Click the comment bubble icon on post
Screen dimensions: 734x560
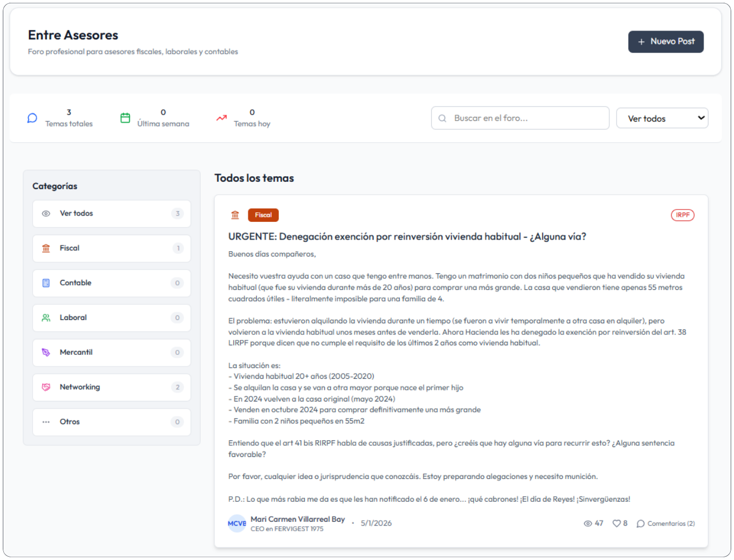click(x=640, y=523)
